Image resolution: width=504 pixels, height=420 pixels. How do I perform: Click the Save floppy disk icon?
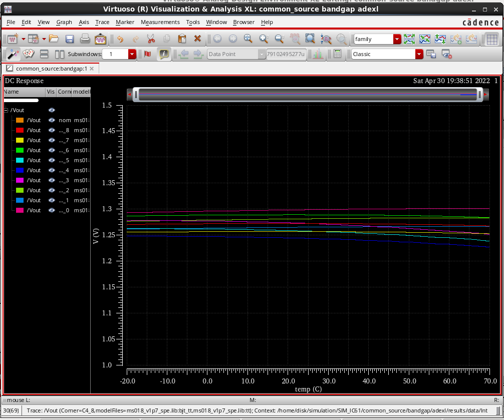click(x=70, y=39)
